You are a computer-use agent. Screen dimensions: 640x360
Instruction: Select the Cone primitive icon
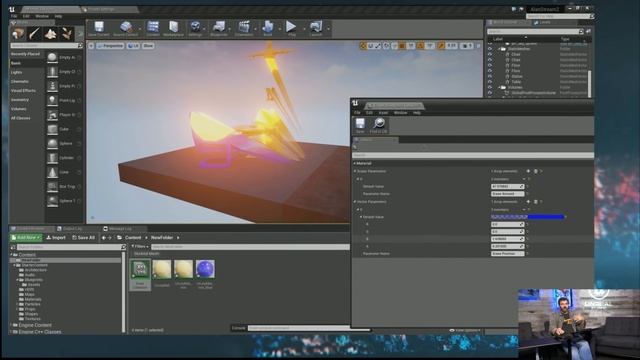52,172
